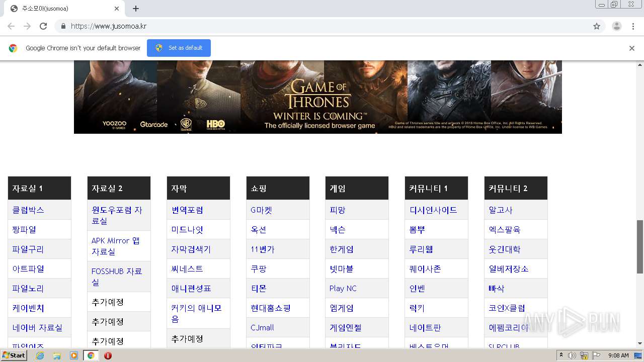The width and height of the screenshot is (644, 362).
Task: Open the 미드나잇 link
Action: coord(187,230)
